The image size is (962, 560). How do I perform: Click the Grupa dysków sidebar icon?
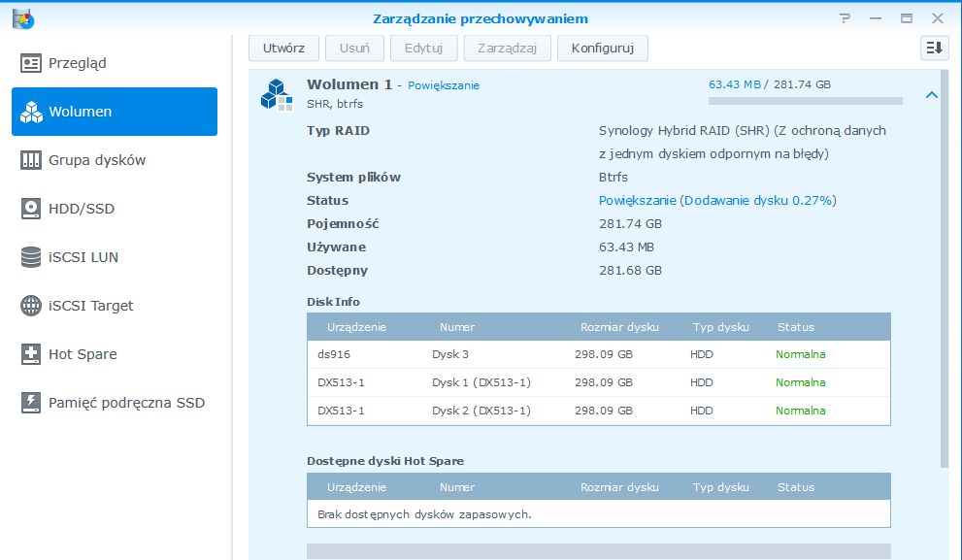click(x=31, y=160)
